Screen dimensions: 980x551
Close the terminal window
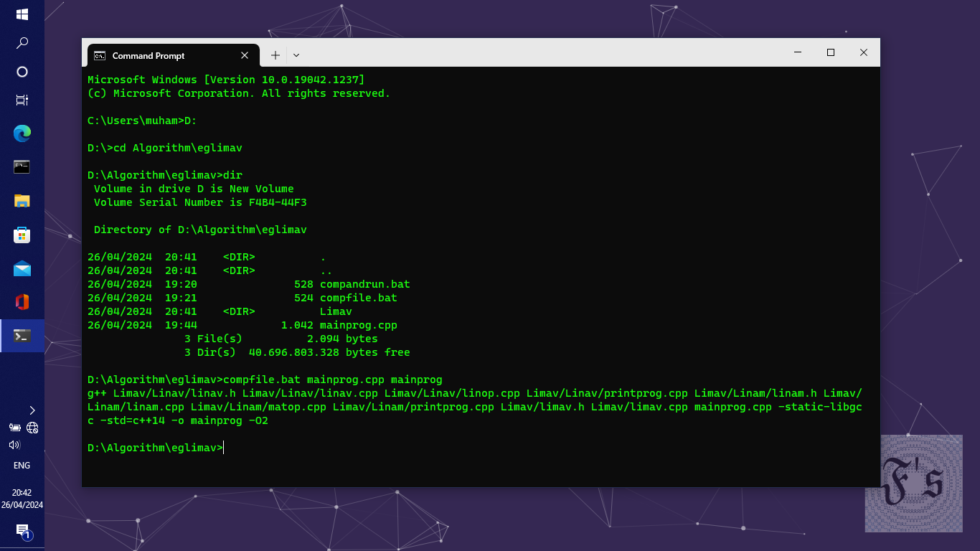pyautogui.click(x=864, y=52)
